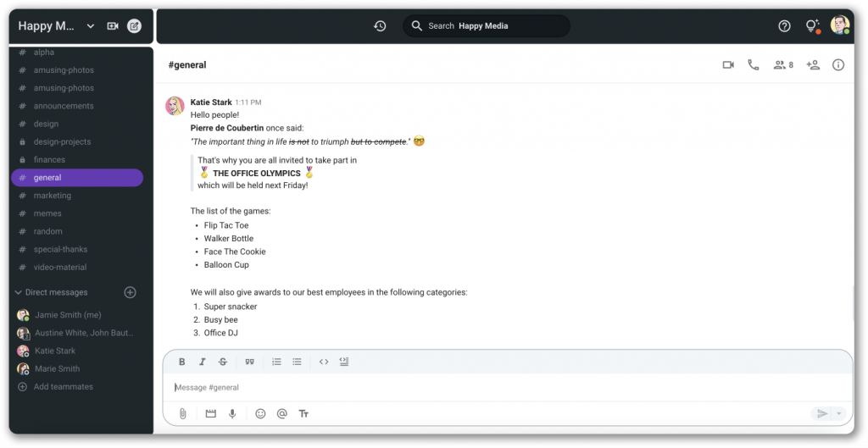Compose new message using pencil icon

(x=134, y=26)
